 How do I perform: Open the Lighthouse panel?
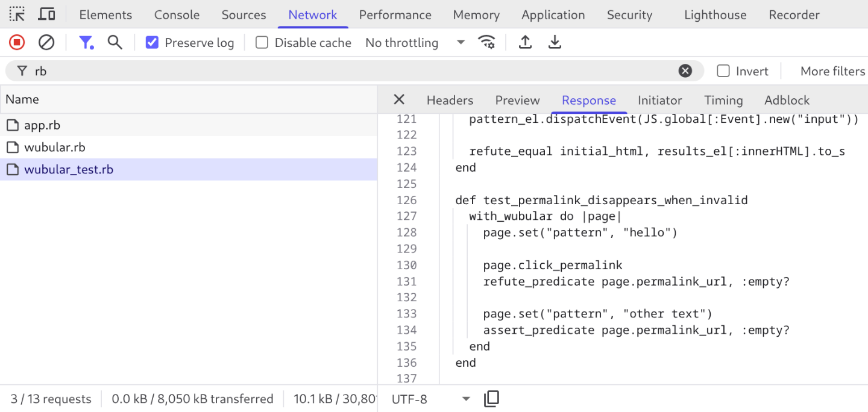pyautogui.click(x=715, y=14)
